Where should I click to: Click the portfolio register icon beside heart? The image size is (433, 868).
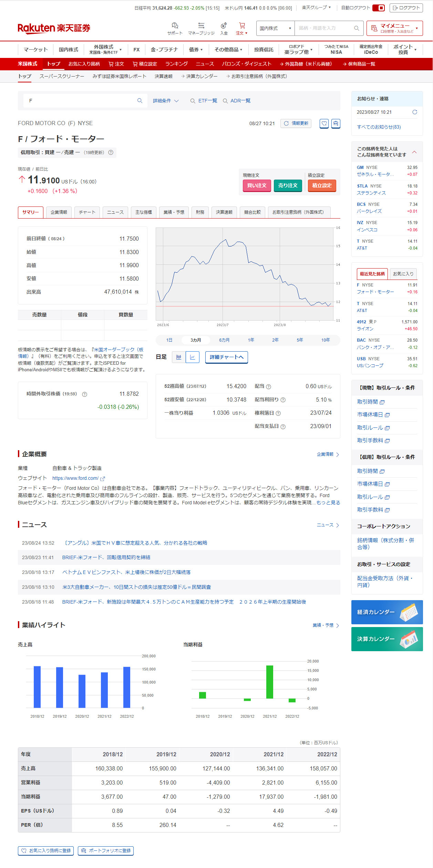pos(336,123)
